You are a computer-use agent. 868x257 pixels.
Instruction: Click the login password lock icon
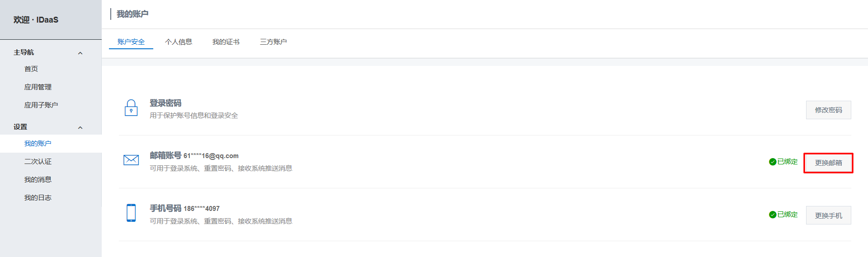point(131,108)
